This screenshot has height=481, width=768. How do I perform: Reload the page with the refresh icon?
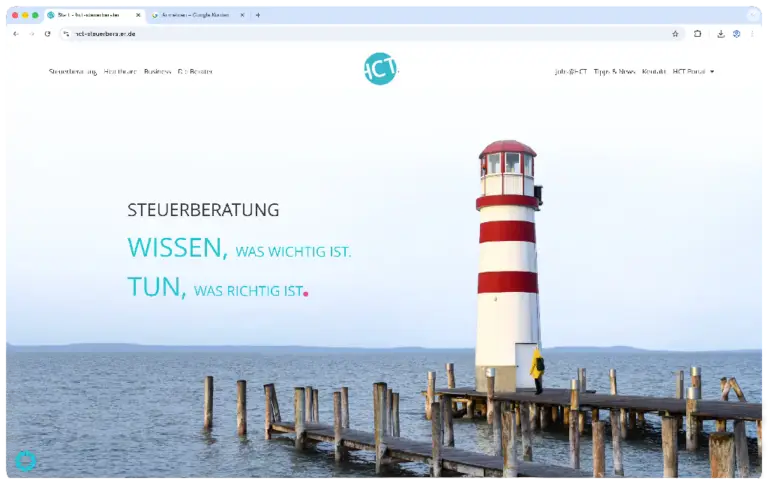click(x=48, y=34)
